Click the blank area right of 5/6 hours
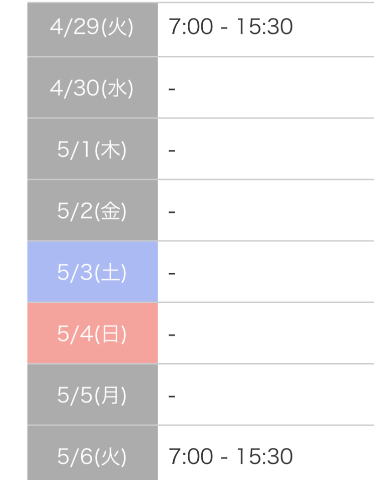The image size is (374, 480). [333, 453]
